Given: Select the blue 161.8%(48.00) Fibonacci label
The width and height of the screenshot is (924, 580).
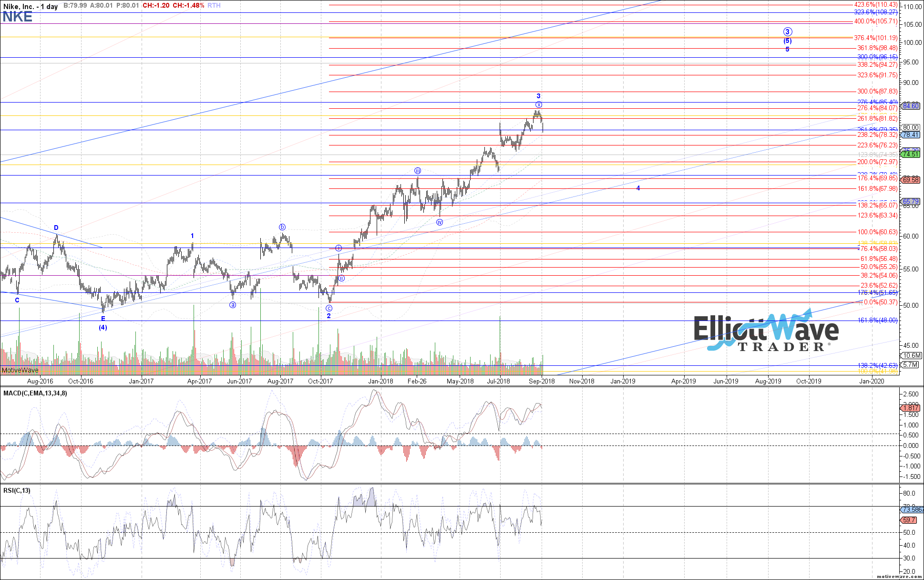Looking at the screenshot, I should [x=877, y=320].
